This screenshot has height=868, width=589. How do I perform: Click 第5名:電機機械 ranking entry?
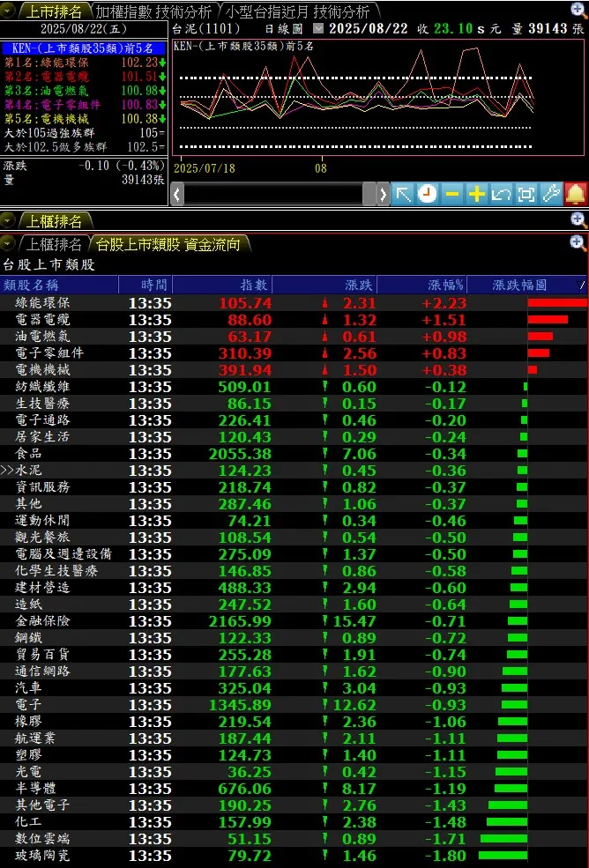pyautogui.click(x=85, y=118)
